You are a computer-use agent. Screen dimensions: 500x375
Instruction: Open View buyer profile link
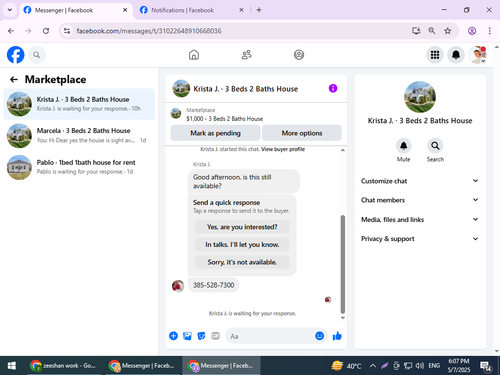pyautogui.click(x=283, y=149)
